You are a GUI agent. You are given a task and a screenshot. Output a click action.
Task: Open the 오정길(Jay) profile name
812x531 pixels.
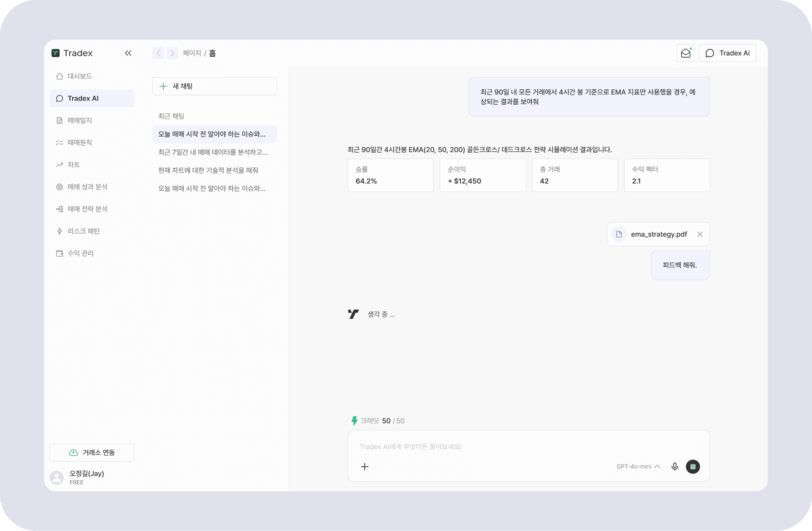[x=87, y=473]
